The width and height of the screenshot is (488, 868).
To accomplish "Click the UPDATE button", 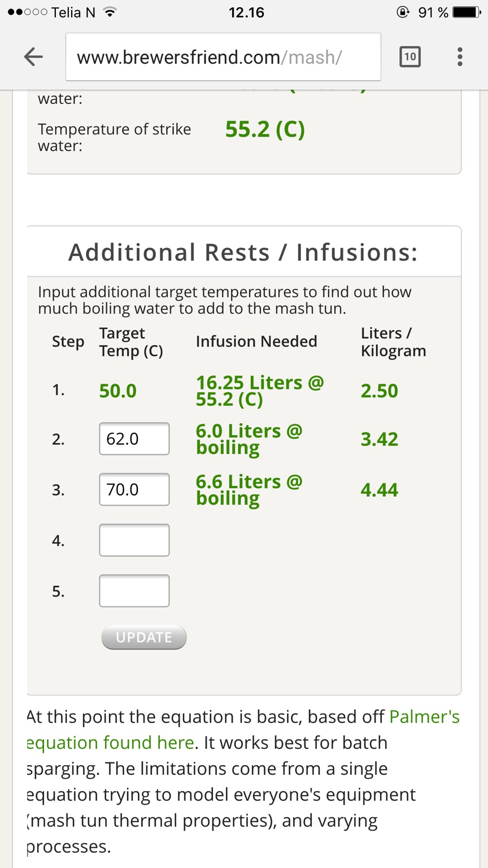I will point(144,637).
